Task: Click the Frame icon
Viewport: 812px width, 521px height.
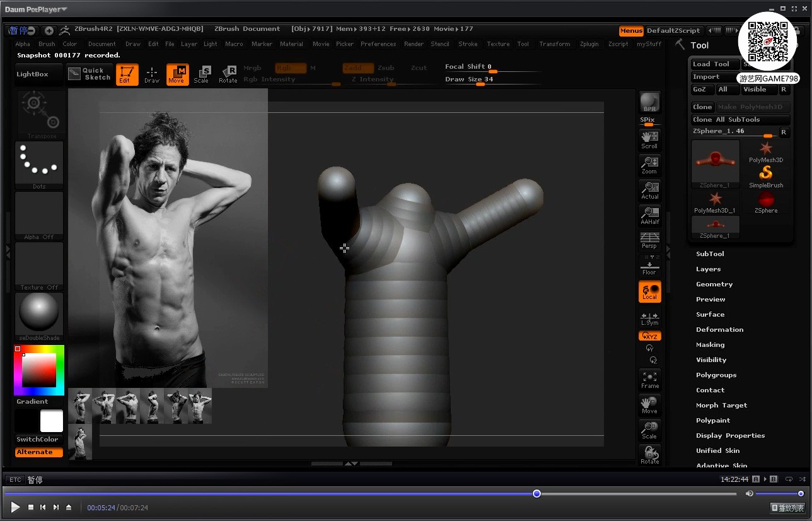Action: (x=649, y=380)
